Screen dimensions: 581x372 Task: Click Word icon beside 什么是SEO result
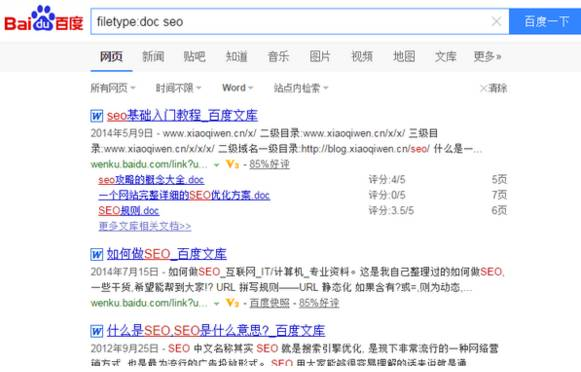click(97, 331)
